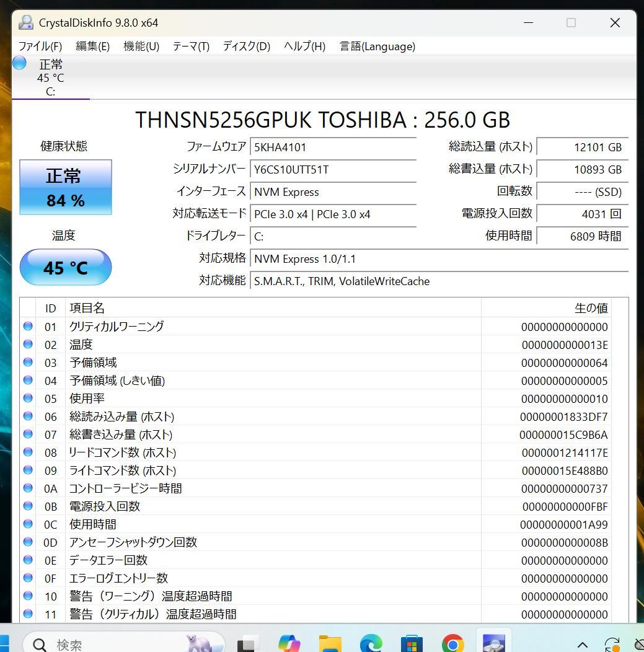This screenshot has width=644, height=652.
Task: Click the temperature gauge showing 45 °C
Action: click(66, 267)
